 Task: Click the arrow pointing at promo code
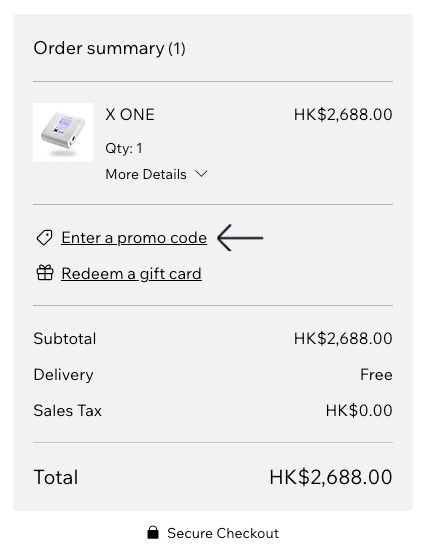click(x=240, y=238)
